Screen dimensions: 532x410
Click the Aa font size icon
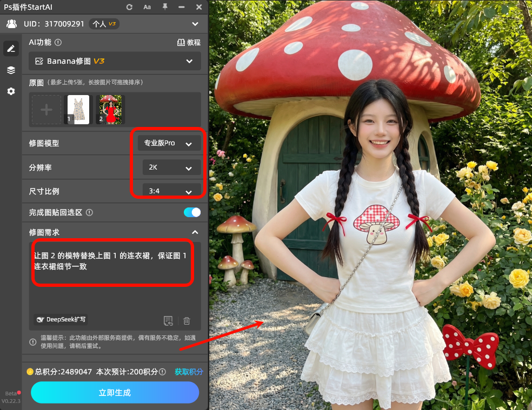[x=147, y=7]
